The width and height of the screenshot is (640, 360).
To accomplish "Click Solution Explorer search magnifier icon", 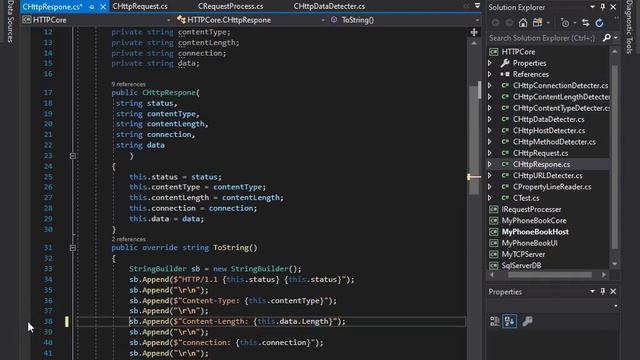I will click(607, 38).
